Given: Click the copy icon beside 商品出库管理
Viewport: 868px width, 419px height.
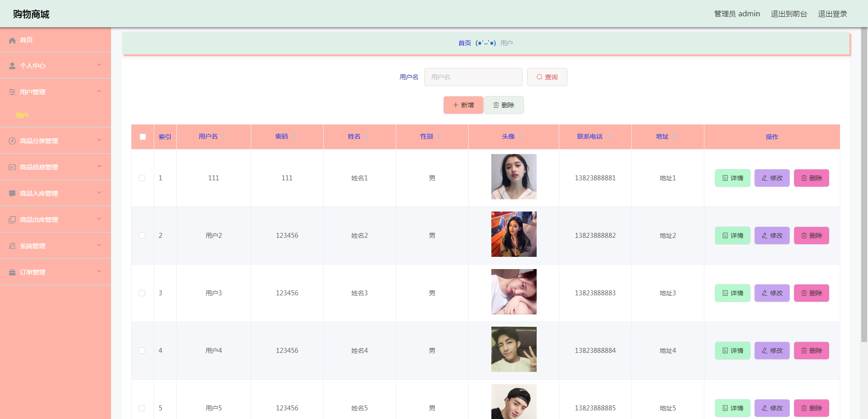Looking at the screenshot, I should pos(12,220).
